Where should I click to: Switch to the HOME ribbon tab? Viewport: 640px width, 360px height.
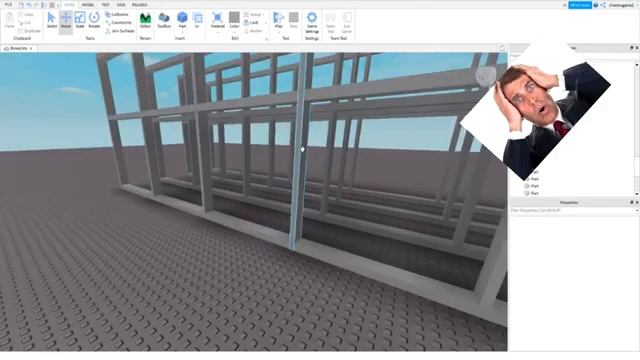pos(69,5)
